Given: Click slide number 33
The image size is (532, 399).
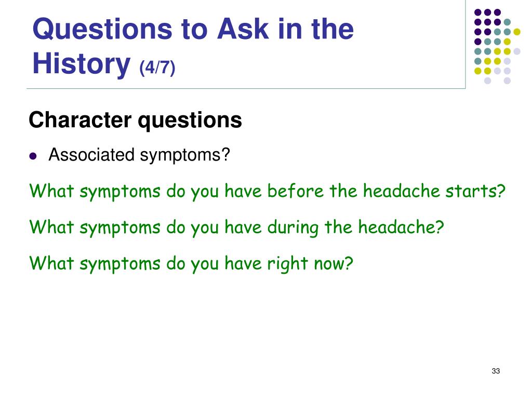Looking at the screenshot, I should tap(496, 371).
